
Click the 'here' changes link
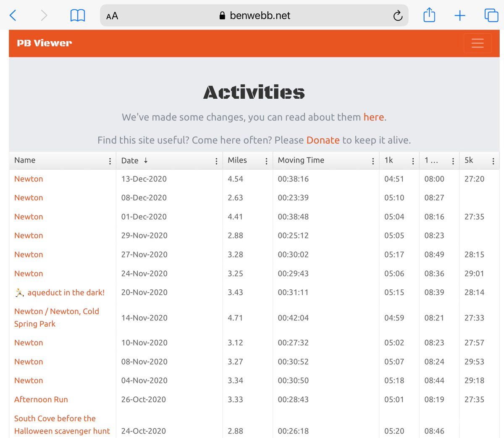click(x=373, y=117)
